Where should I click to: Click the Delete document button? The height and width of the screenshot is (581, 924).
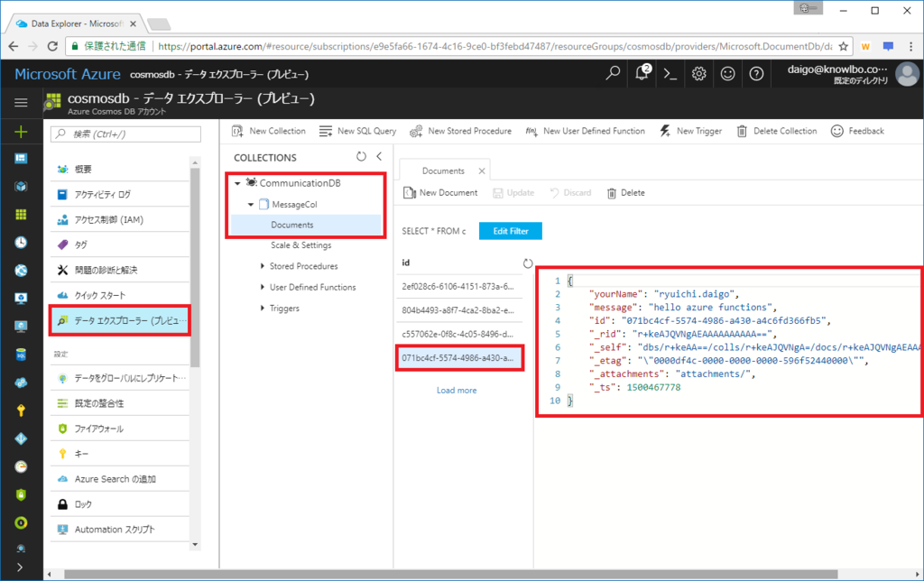tap(626, 193)
